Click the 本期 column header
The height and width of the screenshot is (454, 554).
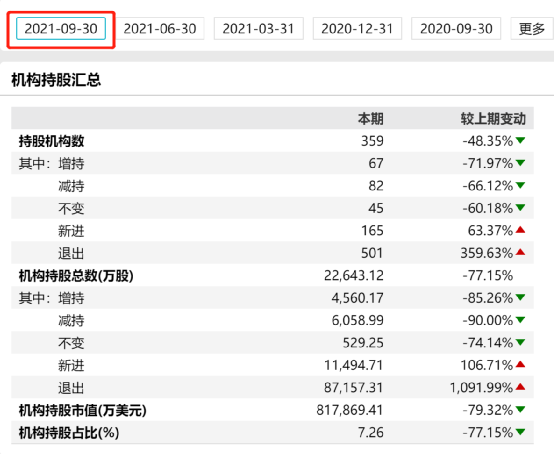371,119
